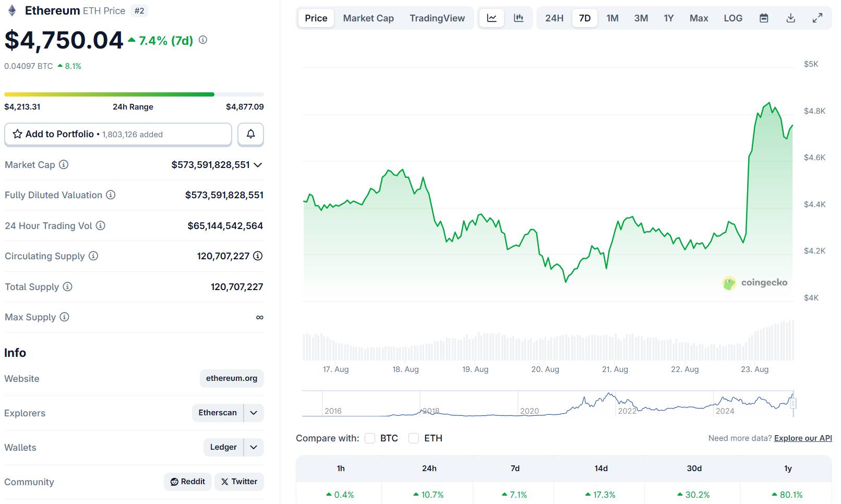
Task: Click the 24h Range progress bar
Action: click(x=134, y=94)
